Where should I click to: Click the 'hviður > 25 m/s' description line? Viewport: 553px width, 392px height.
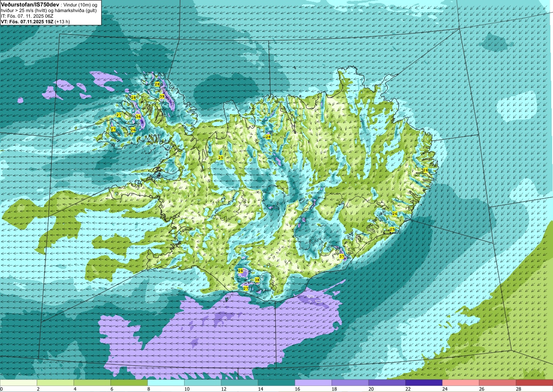[50, 10]
